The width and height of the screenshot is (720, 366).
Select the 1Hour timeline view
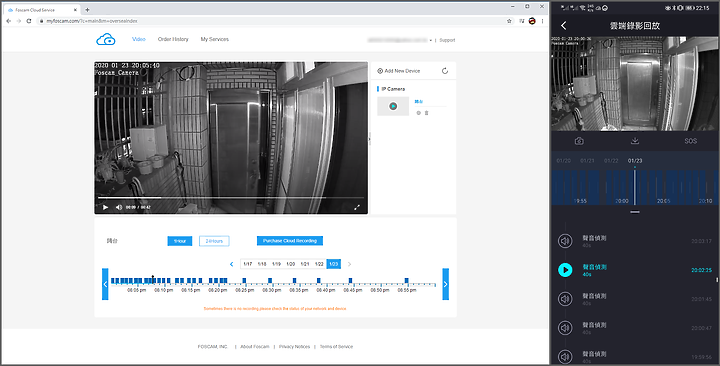[180, 241]
